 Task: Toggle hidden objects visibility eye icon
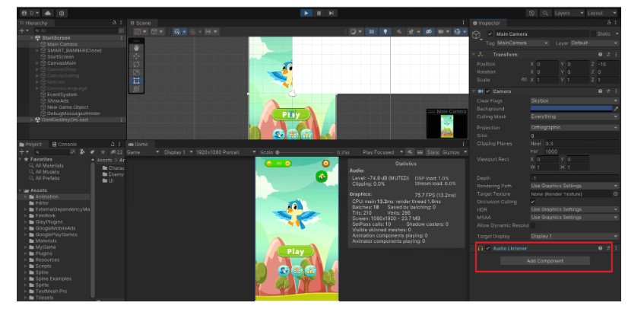click(x=428, y=32)
